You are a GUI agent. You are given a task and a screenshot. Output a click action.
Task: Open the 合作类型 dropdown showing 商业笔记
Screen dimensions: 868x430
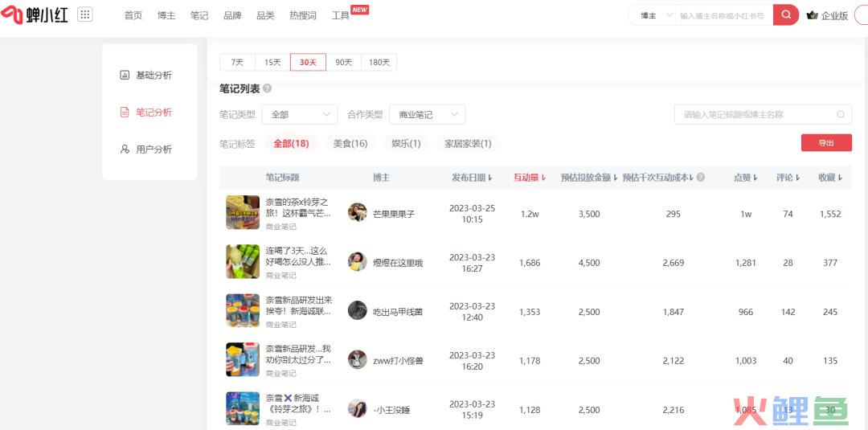coord(428,115)
